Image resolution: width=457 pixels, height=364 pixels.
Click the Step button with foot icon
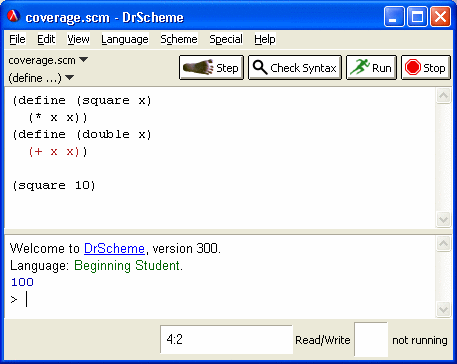click(211, 68)
